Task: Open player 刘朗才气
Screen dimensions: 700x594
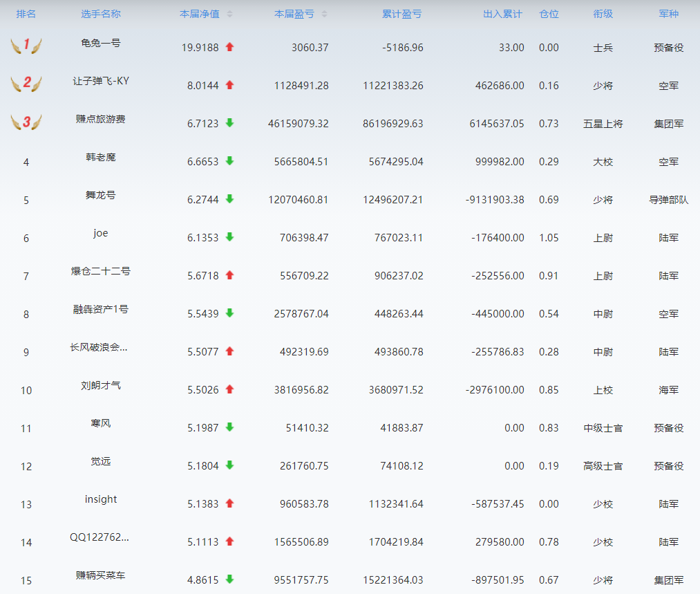Action: pyautogui.click(x=101, y=385)
